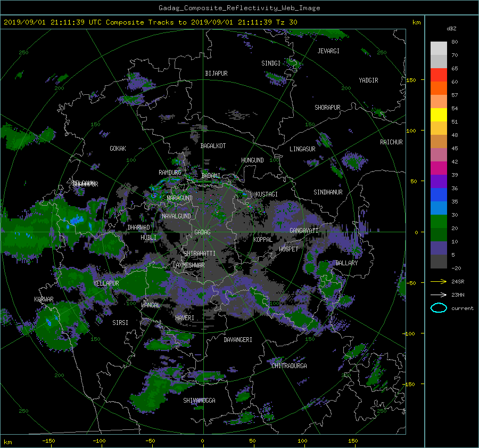Click the KUSTAGI city label

(267, 194)
